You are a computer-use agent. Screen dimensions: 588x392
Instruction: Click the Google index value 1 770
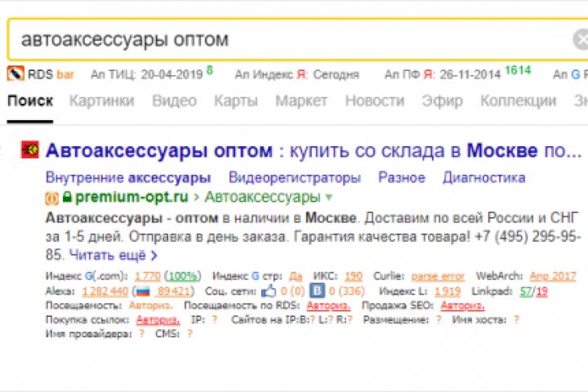(x=147, y=276)
